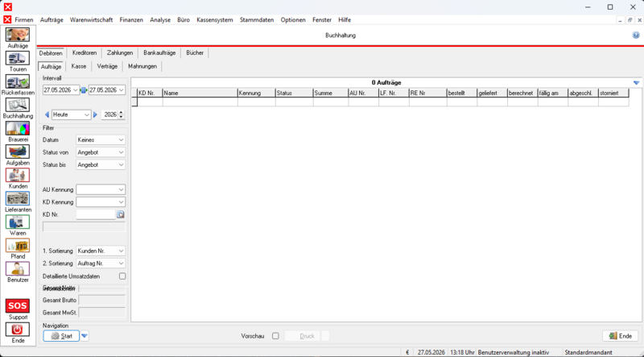The image size is (644, 357).
Task: Click the SOS Support icon
Action: (18, 306)
